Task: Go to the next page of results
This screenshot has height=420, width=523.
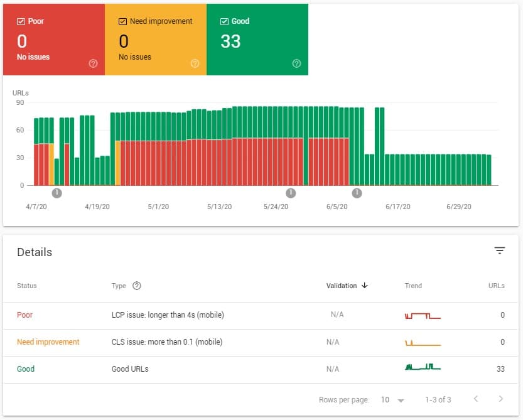Action: [500, 399]
